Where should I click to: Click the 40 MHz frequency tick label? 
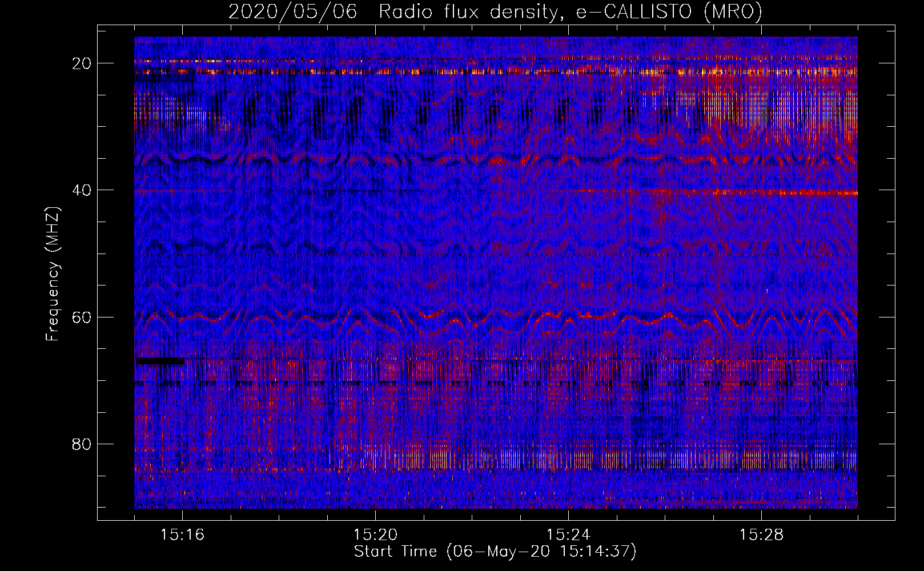pyautogui.click(x=82, y=190)
